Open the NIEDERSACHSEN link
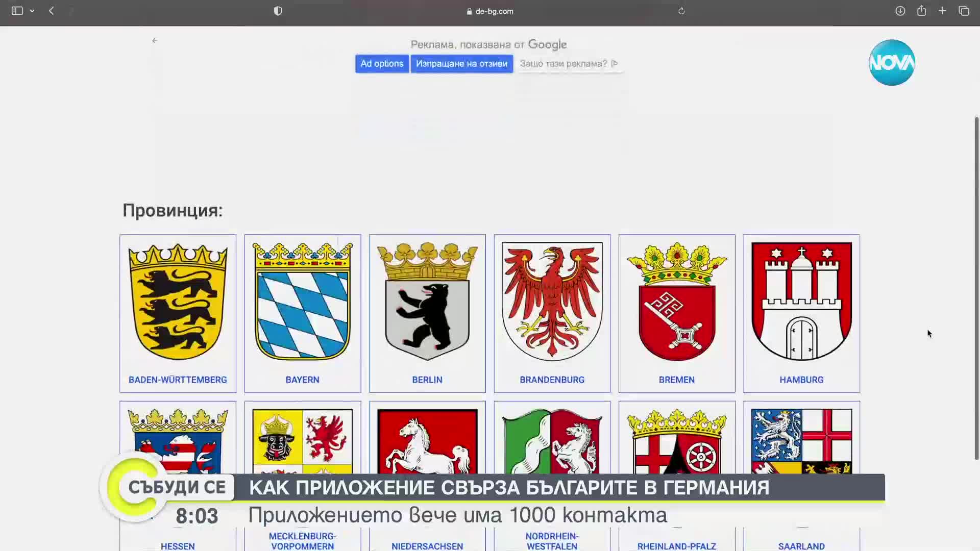This screenshot has width=980, height=551. pyautogui.click(x=427, y=546)
